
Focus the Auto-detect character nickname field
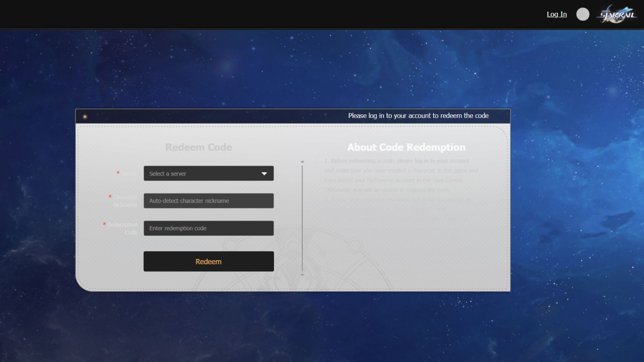[208, 201]
